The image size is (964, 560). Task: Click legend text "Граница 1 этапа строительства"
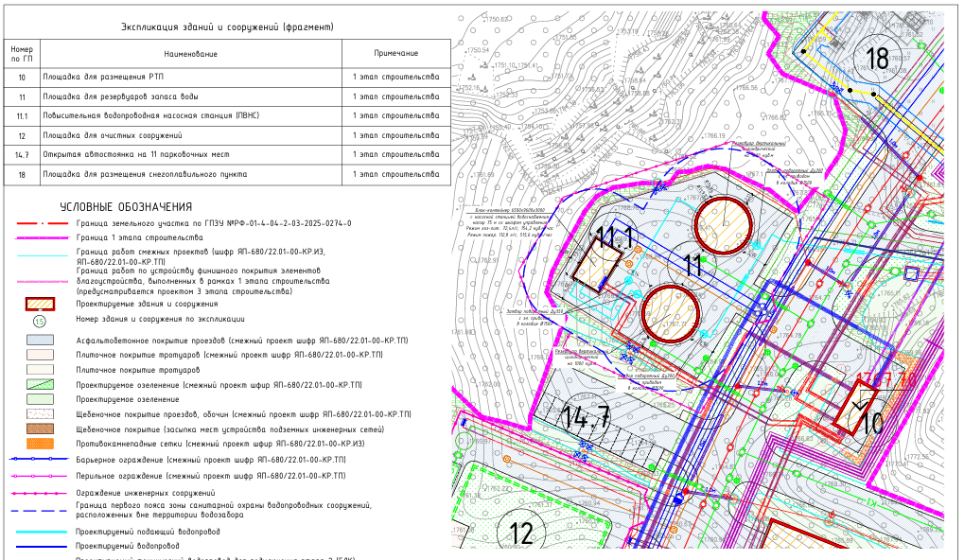tap(140, 237)
